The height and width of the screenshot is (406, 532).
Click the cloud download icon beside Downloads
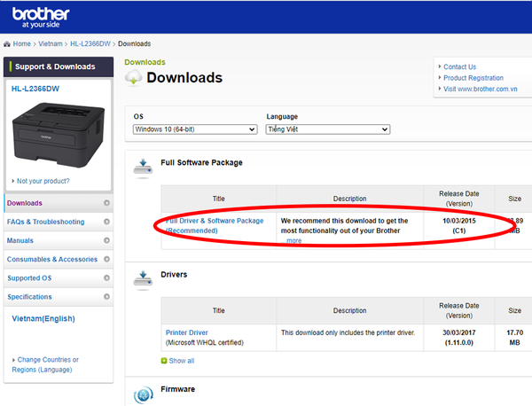point(133,77)
